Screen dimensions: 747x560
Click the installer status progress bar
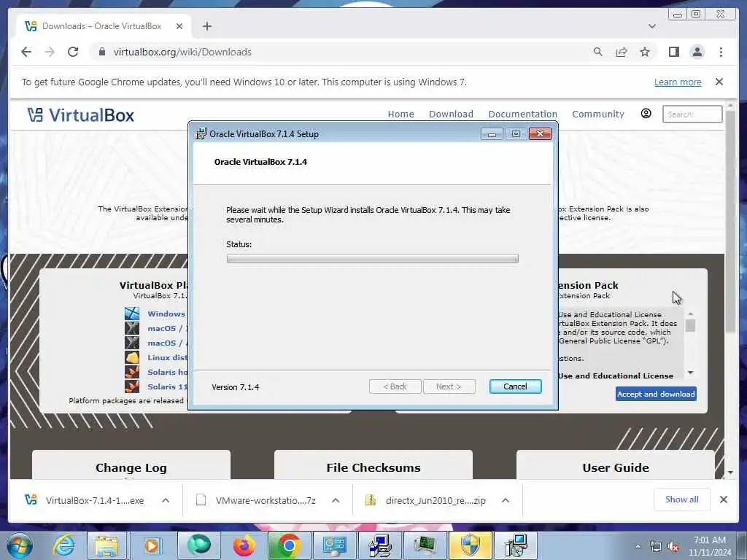pos(372,259)
